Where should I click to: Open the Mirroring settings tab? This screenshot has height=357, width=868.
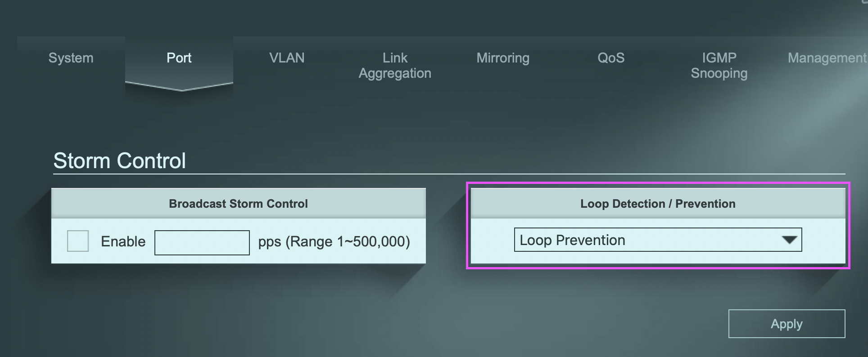click(x=503, y=58)
